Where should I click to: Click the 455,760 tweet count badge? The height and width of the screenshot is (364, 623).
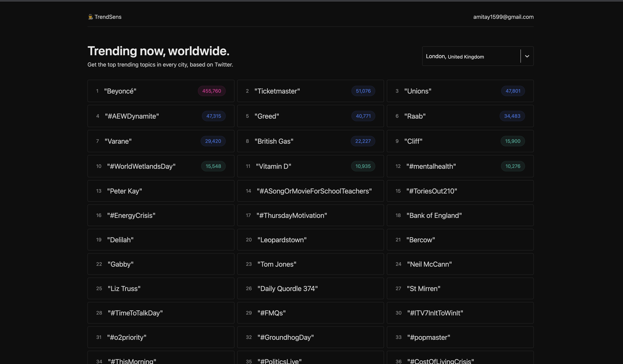212,91
